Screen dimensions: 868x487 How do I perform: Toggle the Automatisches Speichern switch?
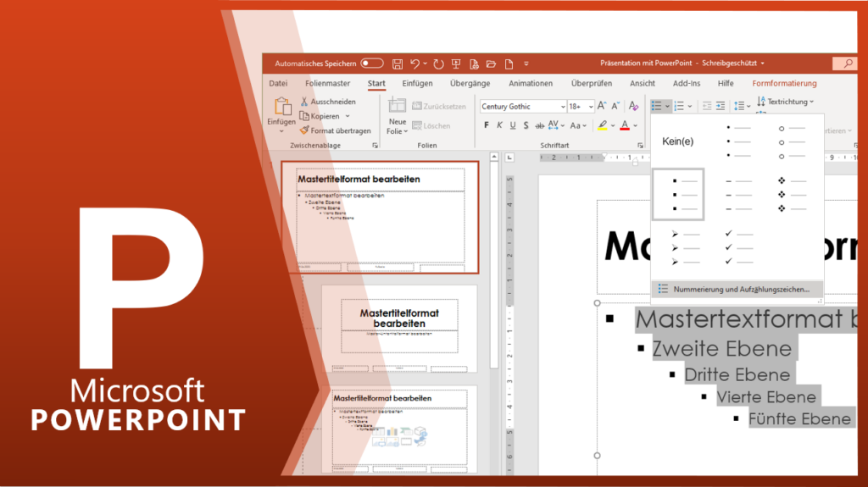[x=372, y=64]
